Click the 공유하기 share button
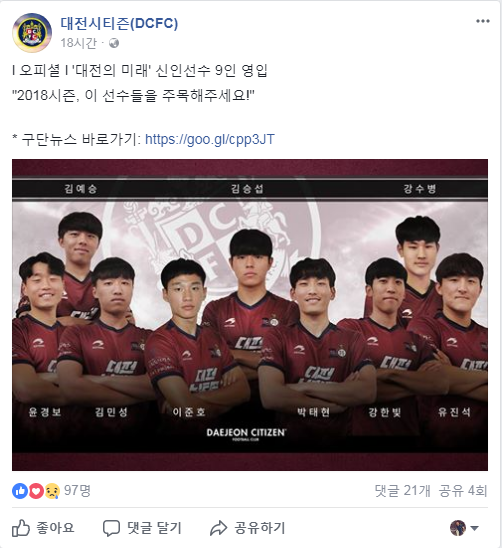Viewport: 502px width, 548px height. (248, 528)
